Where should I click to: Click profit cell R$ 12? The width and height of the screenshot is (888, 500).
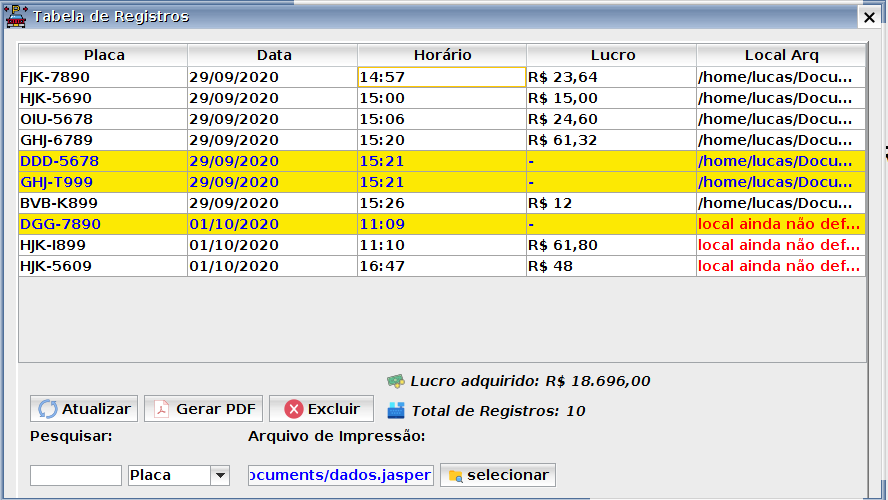click(x=611, y=203)
